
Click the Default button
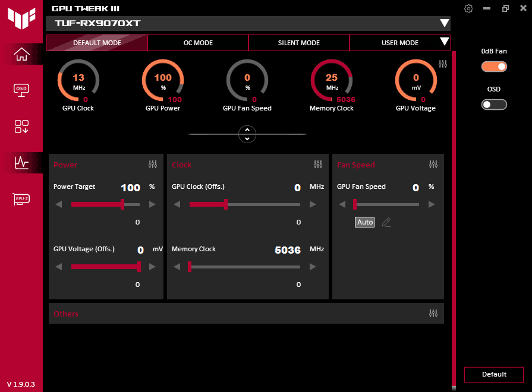(x=494, y=375)
